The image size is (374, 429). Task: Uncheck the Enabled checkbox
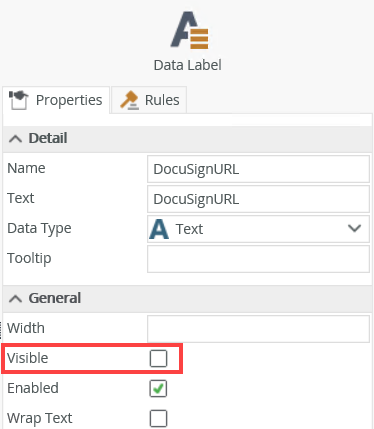[x=158, y=389]
